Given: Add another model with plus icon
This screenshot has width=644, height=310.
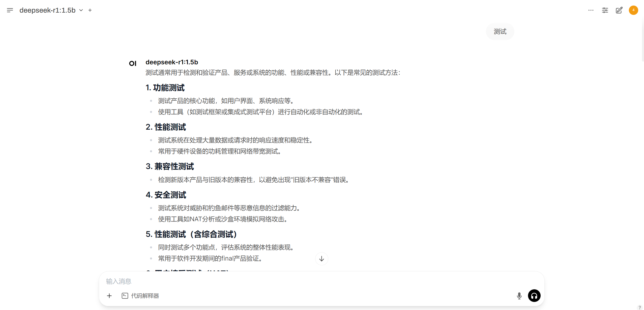Looking at the screenshot, I should pos(90,10).
